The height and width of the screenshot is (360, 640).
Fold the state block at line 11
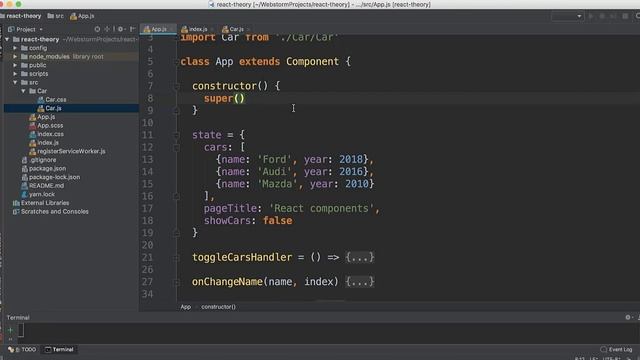click(177, 135)
